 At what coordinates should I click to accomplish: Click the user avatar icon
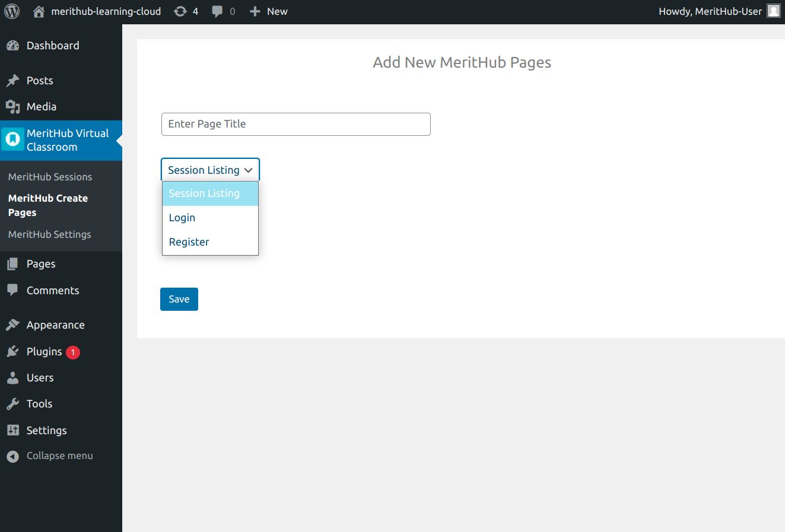click(x=773, y=11)
